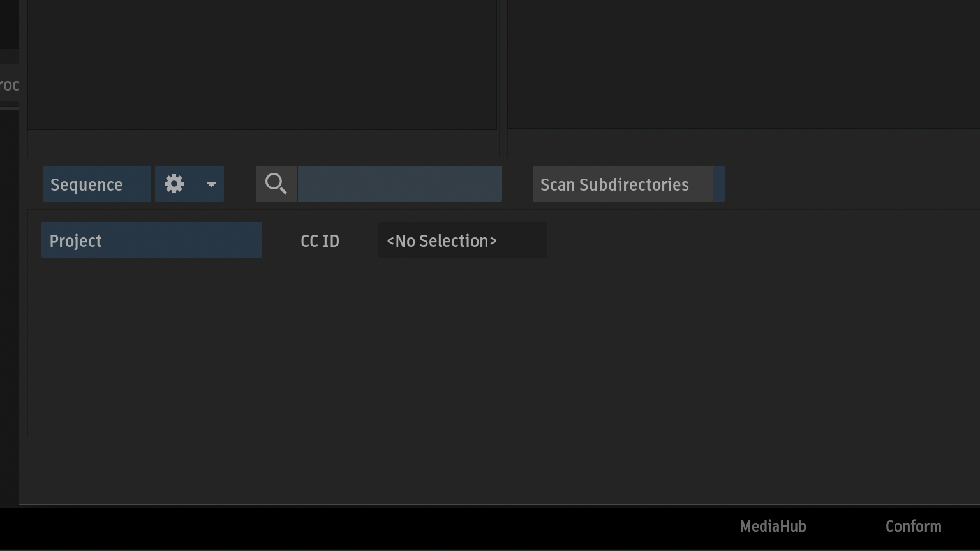Click the magnifying glass search icon
Image resolution: width=980 pixels, height=551 pixels.
[276, 184]
